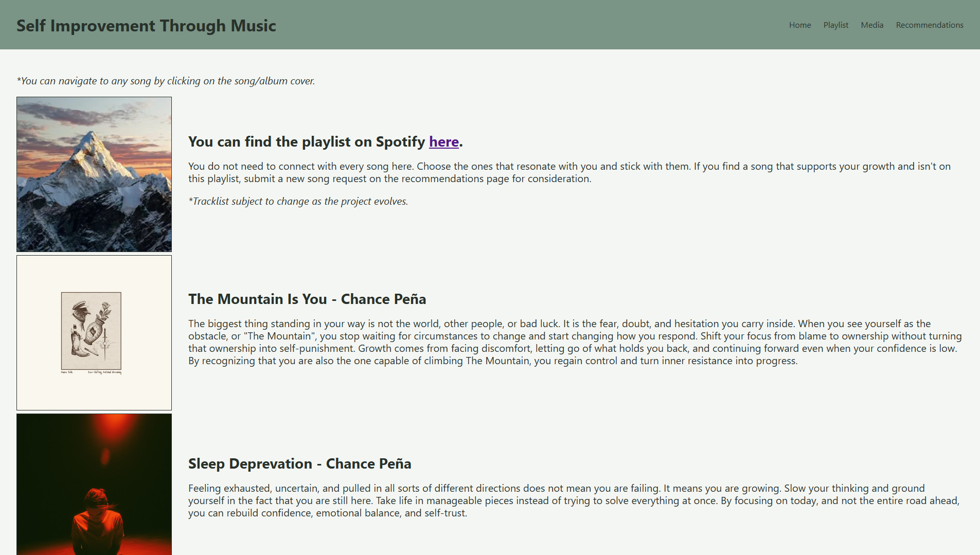The height and width of the screenshot is (555, 980).
Task: Open the red Sleep Deprevation album cover
Action: click(94, 484)
